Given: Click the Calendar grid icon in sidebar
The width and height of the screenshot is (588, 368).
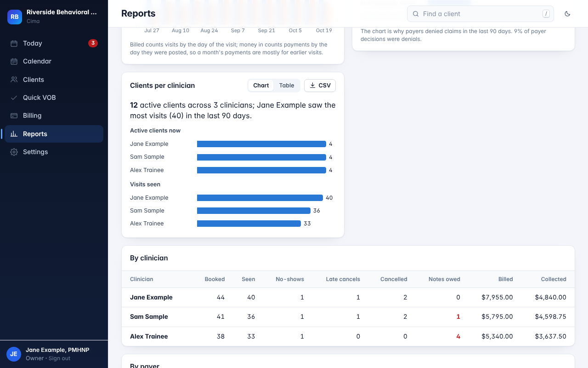Looking at the screenshot, I should point(14,61).
